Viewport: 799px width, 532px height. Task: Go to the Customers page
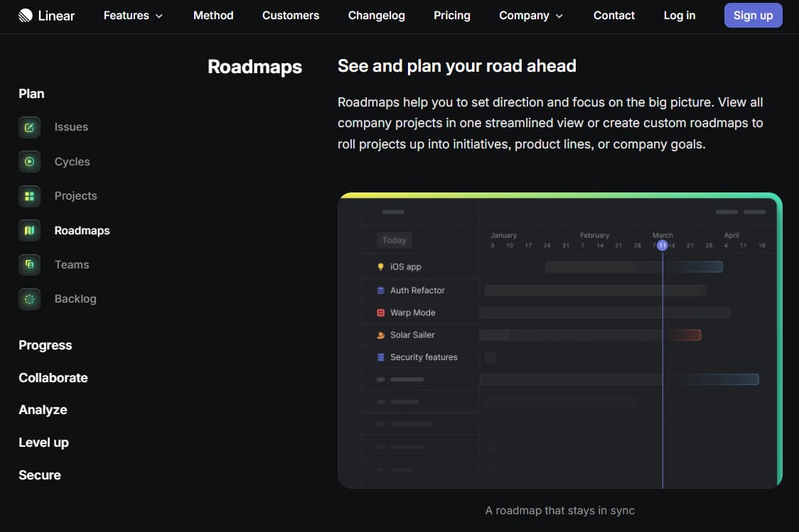click(x=291, y=16)
